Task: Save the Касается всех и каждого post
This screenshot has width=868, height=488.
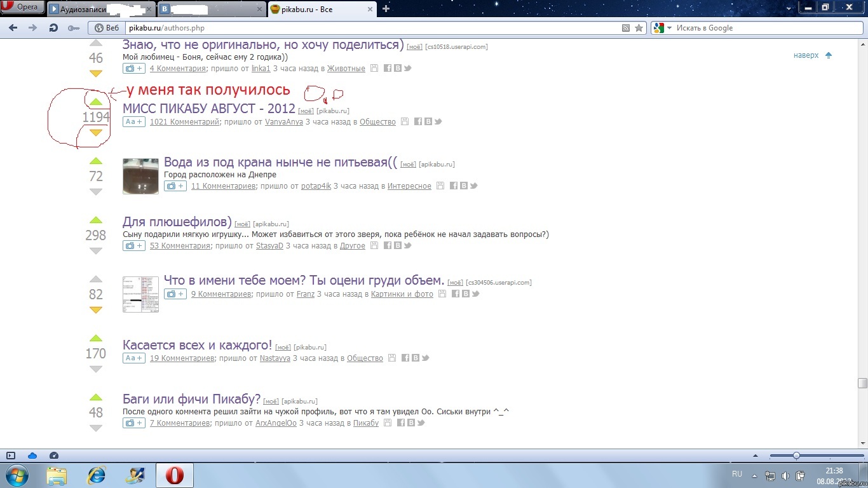Action: point(392,358)
